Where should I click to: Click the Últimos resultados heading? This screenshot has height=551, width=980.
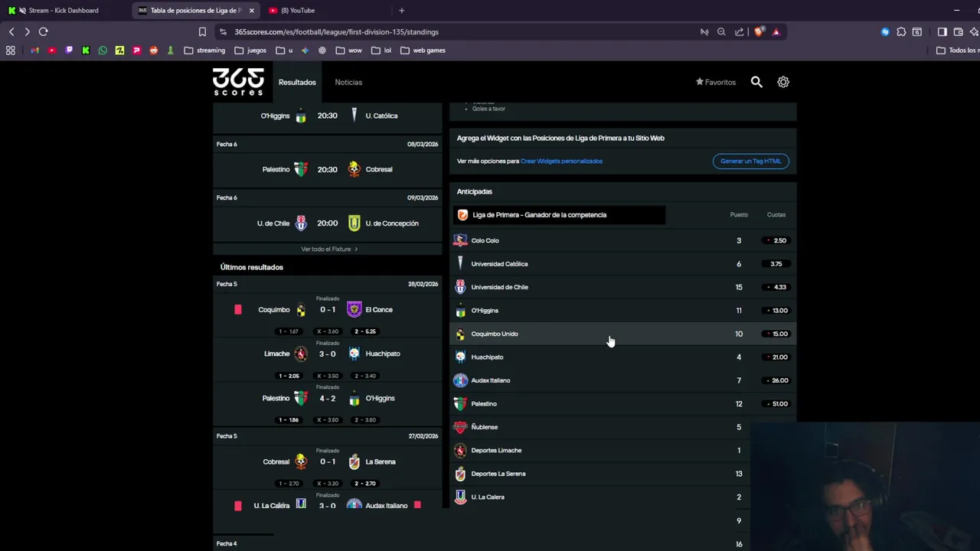click(x=251, y=267)
